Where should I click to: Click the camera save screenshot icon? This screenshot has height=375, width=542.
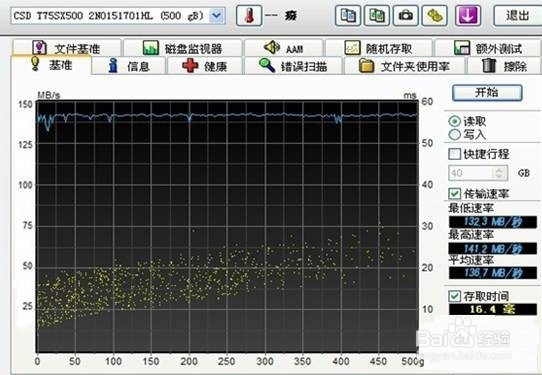[406, 15]
